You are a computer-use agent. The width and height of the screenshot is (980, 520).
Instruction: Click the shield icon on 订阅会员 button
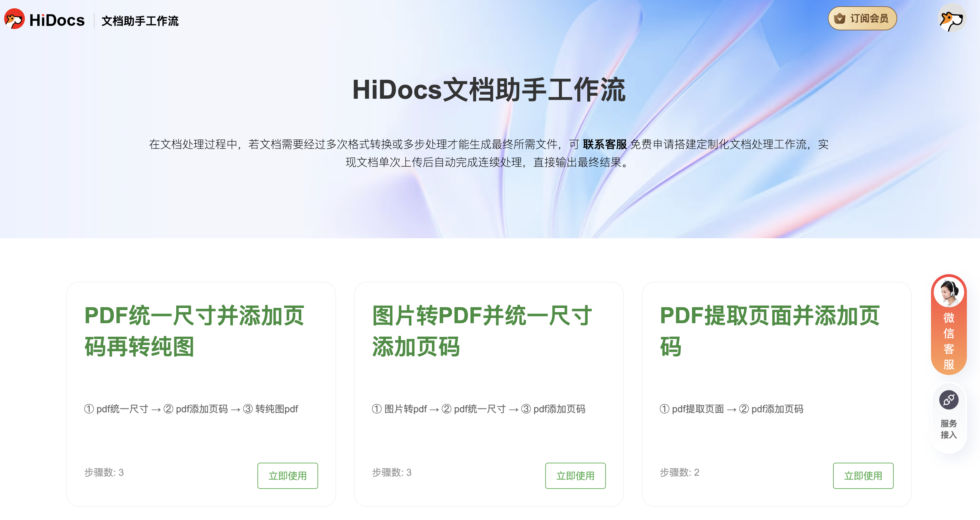(x=839, y=18)
